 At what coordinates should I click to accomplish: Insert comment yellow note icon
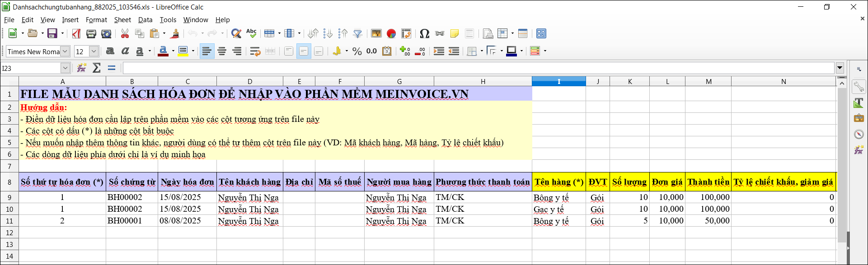[x=455, y=33]
